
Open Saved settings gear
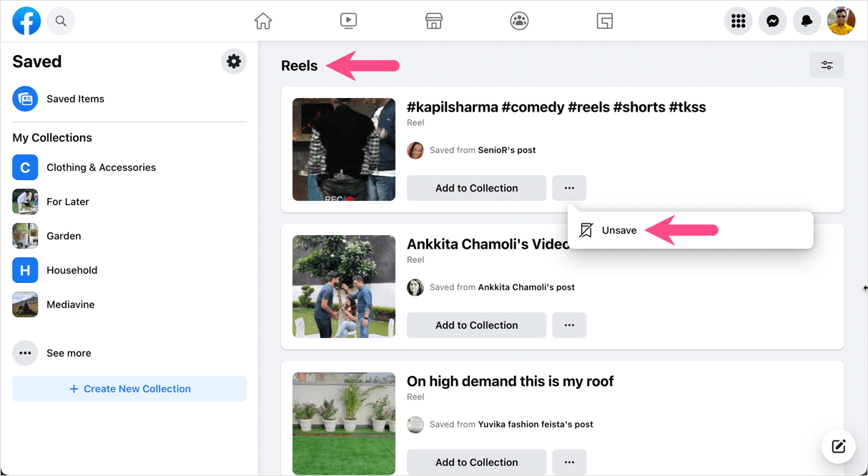pos(234,61)
